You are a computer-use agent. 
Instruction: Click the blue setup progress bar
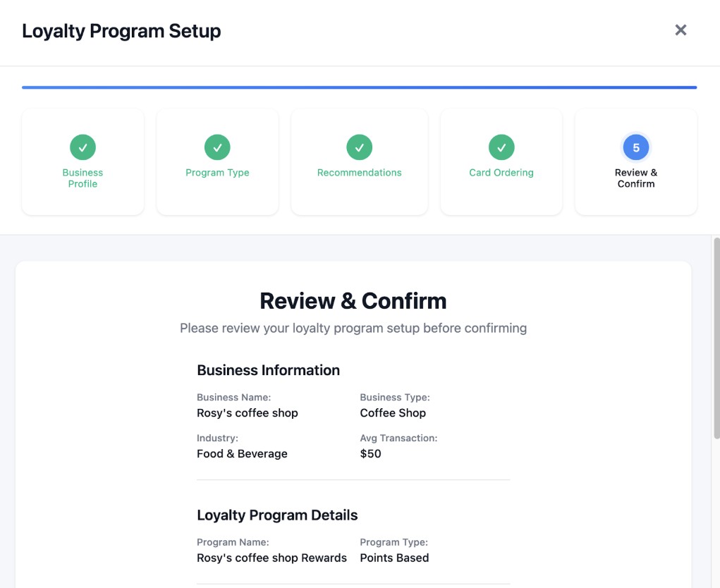click(359, 87)
